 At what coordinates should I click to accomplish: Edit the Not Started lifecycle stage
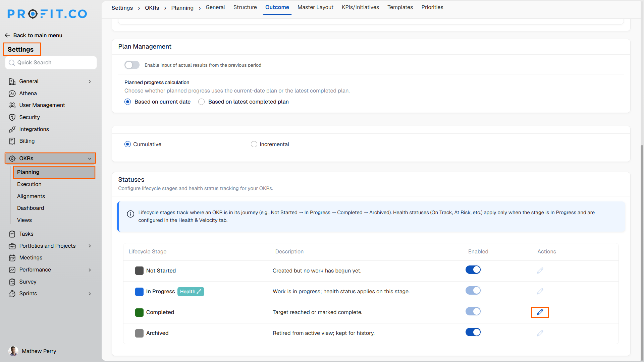(x=540, y=270)
